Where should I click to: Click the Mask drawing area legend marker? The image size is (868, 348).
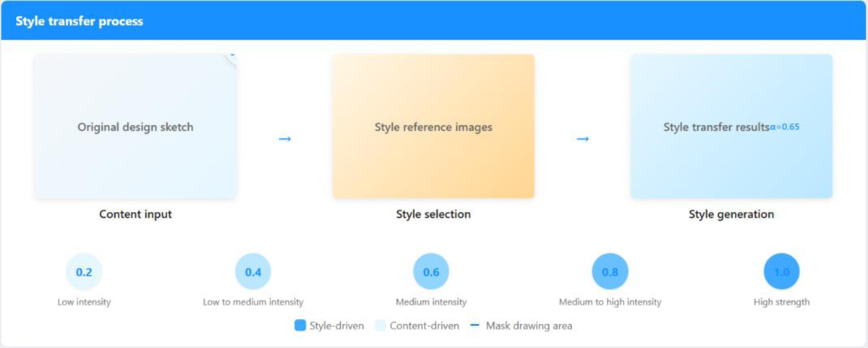[x=475, y=326]
